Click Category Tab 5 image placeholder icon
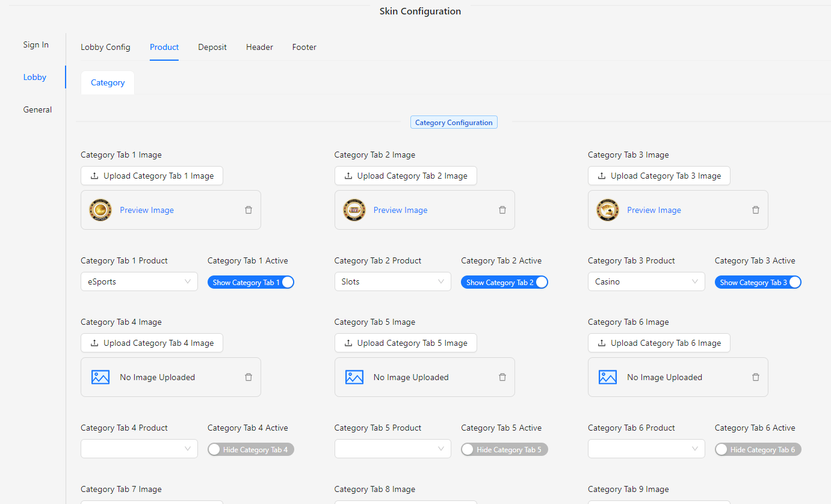 tap(354, 377)
